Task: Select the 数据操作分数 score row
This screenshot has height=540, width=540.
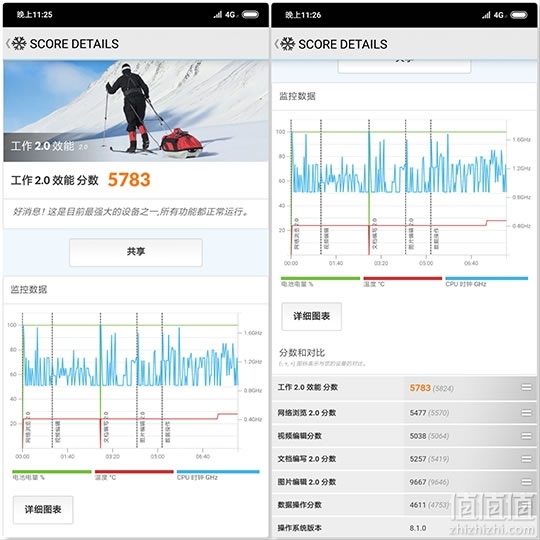Action: pos(404,505)
